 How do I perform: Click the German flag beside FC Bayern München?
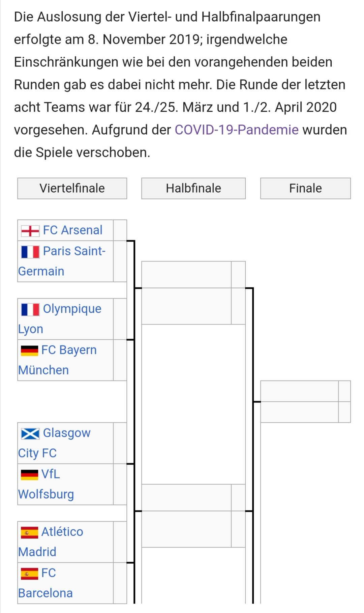29,351
